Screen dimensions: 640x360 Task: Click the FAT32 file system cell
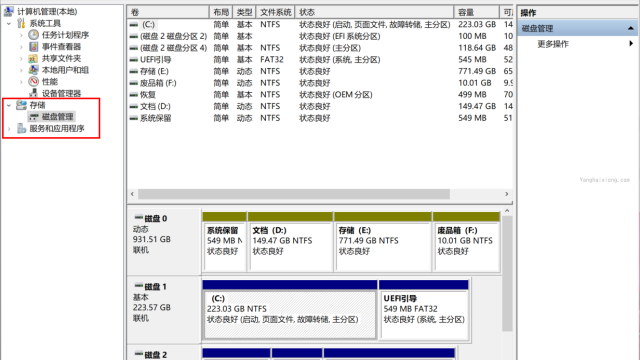coord(272,60)
